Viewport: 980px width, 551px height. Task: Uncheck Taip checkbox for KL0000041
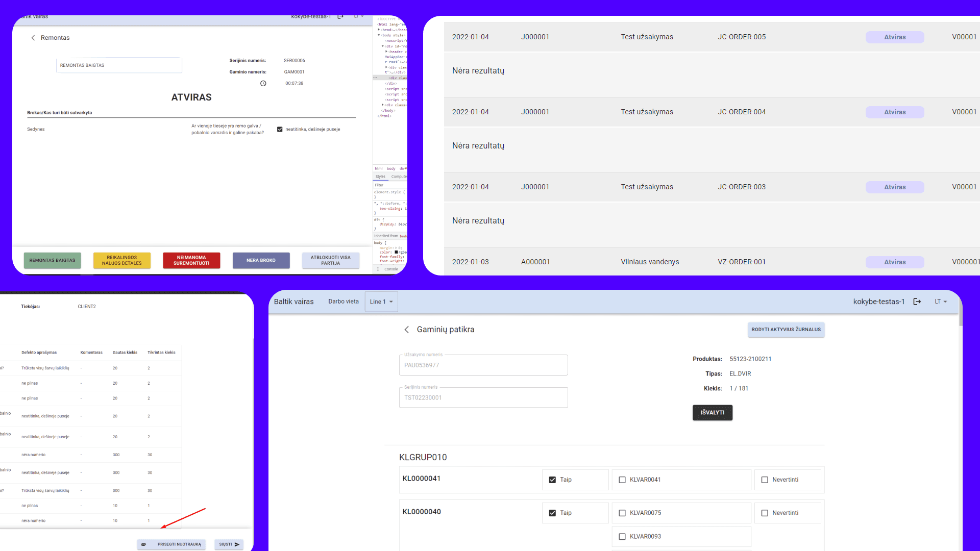[552, 480]
